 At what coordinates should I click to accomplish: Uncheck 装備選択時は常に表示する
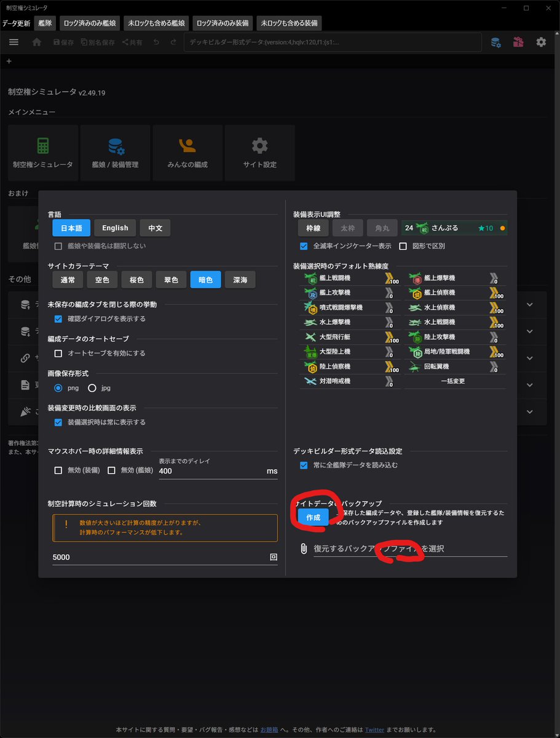click(x=58, y=423)
